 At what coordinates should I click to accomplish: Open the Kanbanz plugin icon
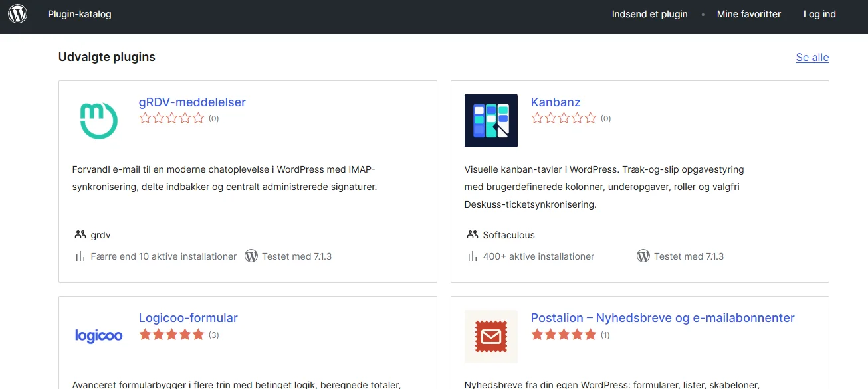click(491, 121)
